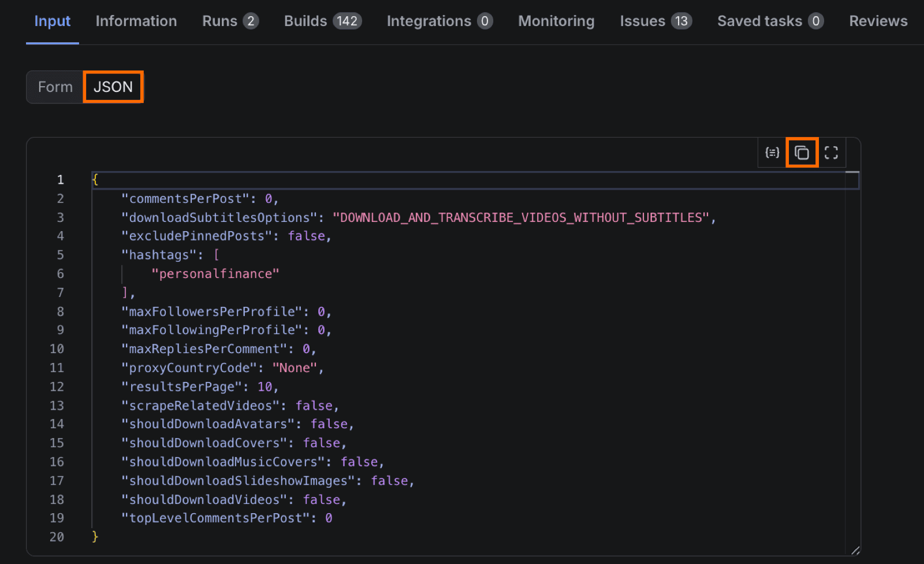Open the fullscreen editor icon
Screen dimensions: 924x564
[831, 153]
